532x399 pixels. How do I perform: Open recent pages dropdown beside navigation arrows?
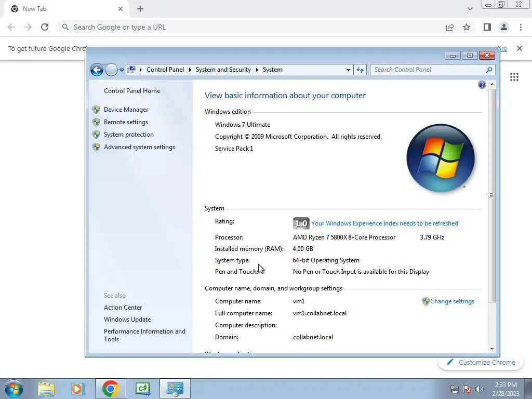point(122,70)
